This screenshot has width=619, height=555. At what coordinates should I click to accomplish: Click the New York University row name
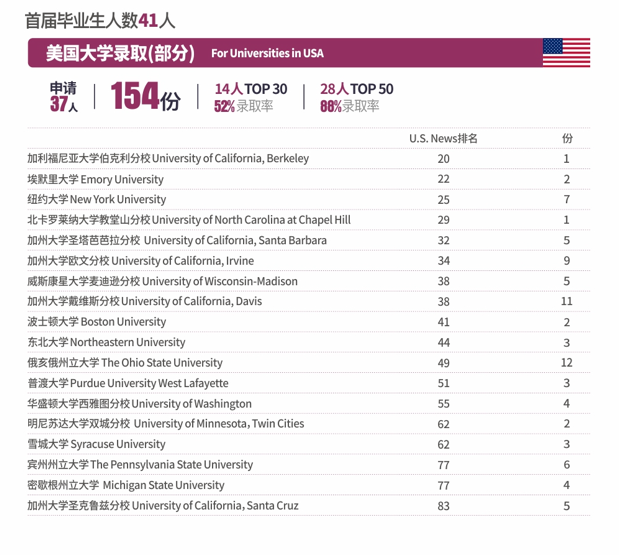coord(97,200)
